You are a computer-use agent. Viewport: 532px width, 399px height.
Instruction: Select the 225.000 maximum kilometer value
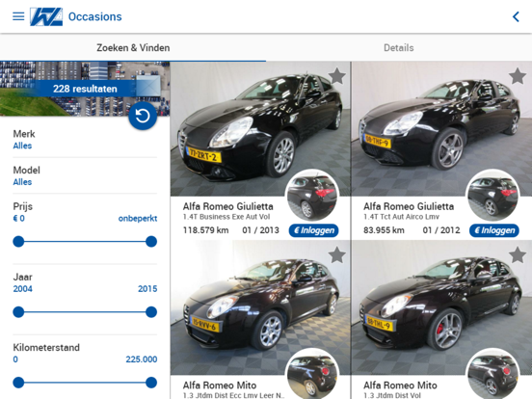click(142, 359)
